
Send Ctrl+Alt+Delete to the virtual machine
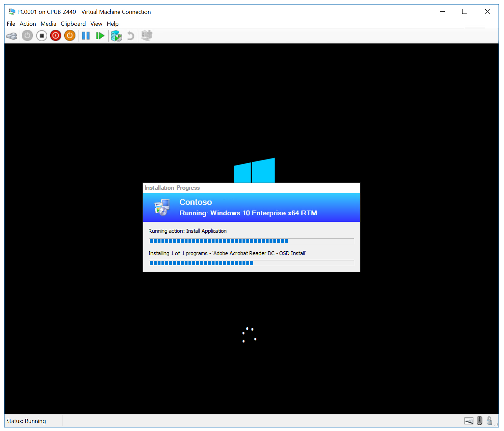12,35
